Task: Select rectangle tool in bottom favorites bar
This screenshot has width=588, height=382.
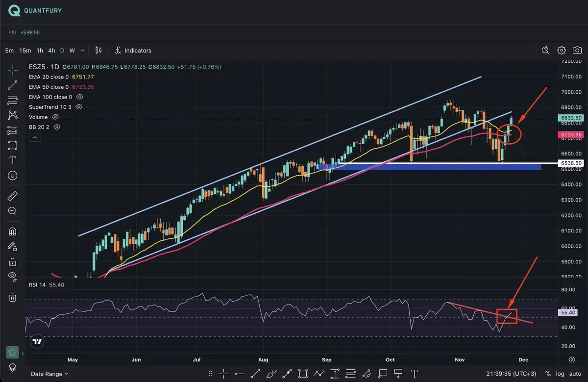Action: 303,373
